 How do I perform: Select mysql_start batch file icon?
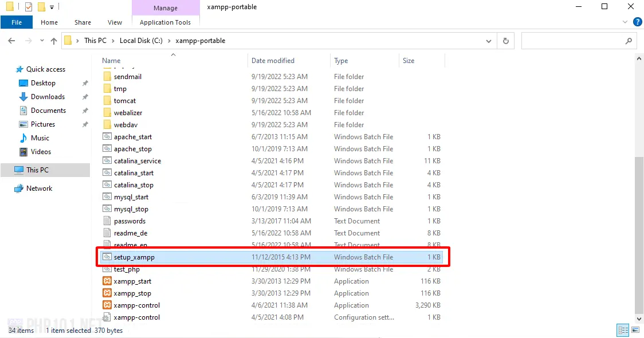coord(107,196)
